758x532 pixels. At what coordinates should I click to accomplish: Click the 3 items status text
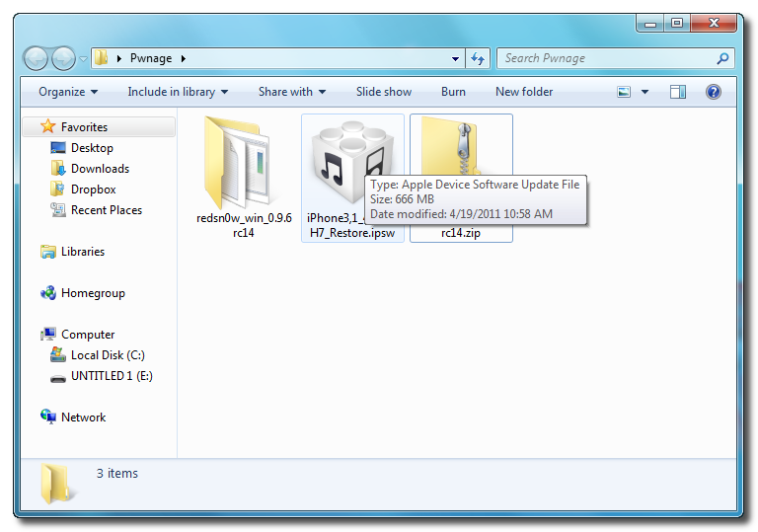pos(117,474)
